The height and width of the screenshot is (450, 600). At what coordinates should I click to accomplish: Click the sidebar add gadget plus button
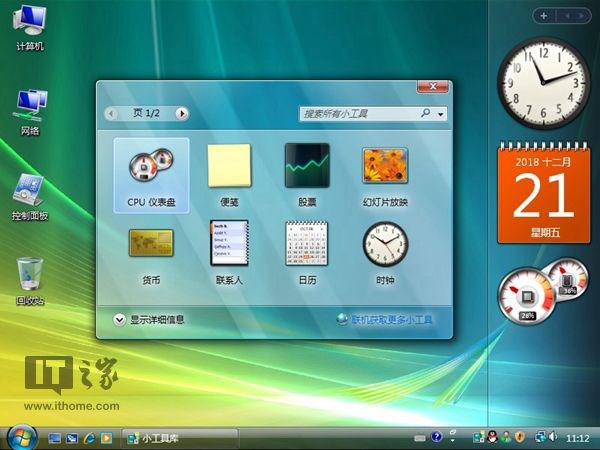pos(543,16)
